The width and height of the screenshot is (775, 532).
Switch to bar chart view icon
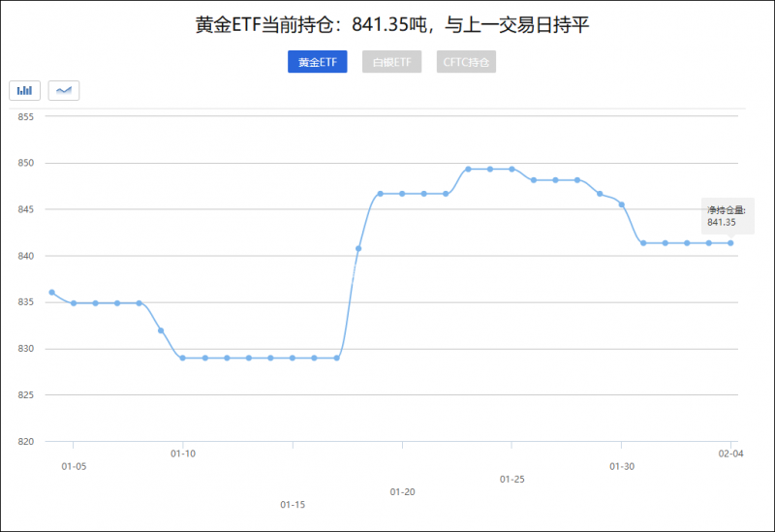(x=24, y=90)
